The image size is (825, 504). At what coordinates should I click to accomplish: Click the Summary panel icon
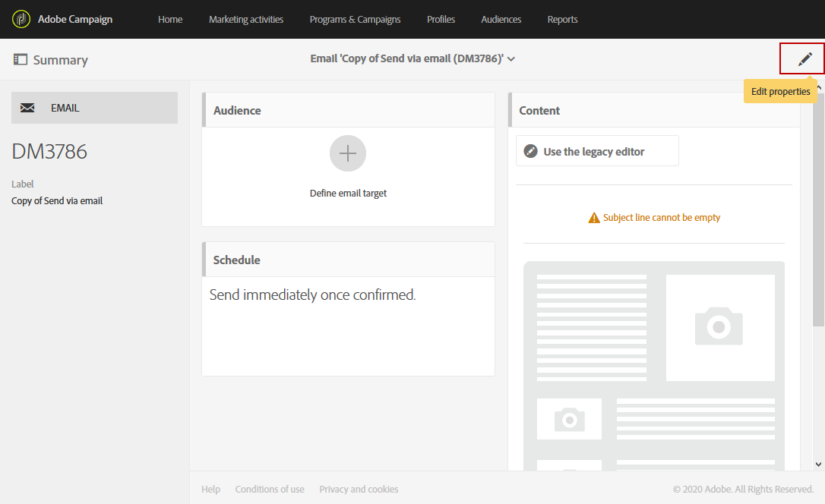click(x=21, y=59)
